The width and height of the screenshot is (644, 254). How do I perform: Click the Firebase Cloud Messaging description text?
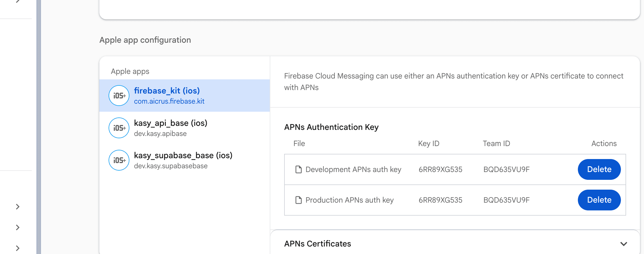coord(454,82)
